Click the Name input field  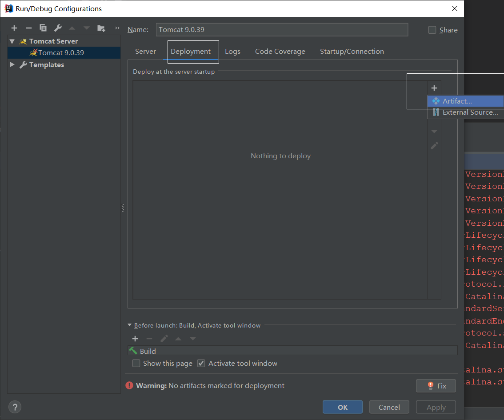(282, 30)
